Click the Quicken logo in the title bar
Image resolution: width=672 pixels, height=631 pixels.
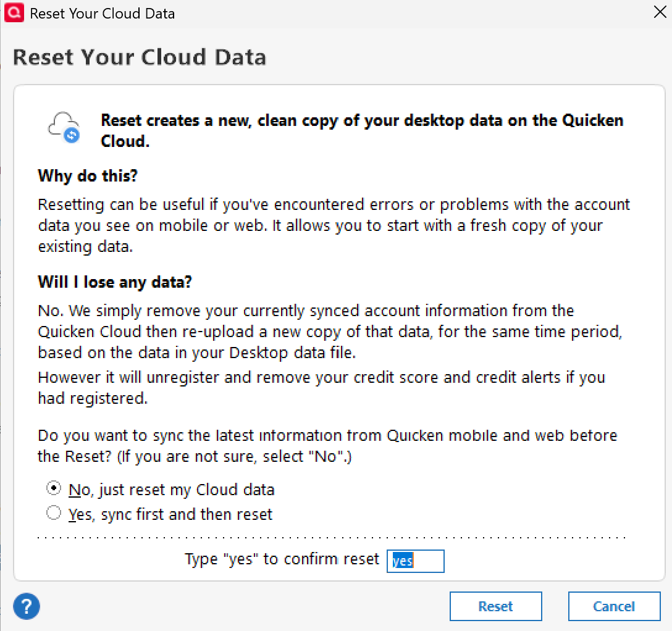[14, 13]
